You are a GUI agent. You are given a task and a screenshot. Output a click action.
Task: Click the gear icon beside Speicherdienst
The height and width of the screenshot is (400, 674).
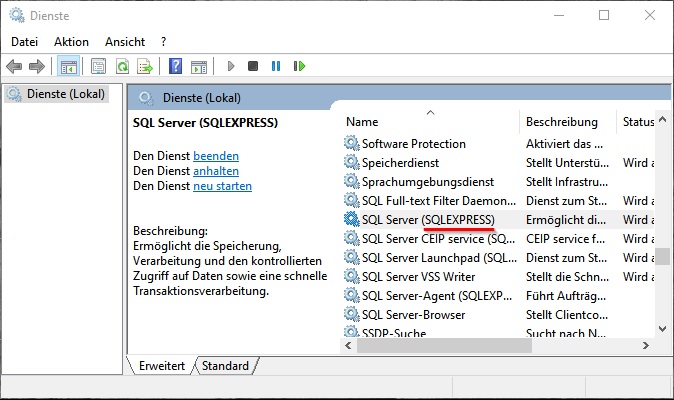(x=352, y=162)
